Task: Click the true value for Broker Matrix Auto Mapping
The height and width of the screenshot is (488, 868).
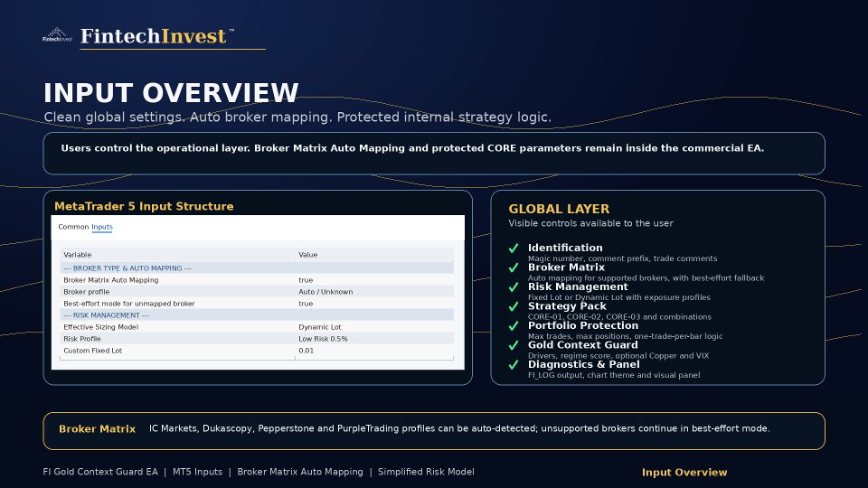Action: [x=306, y=280]
